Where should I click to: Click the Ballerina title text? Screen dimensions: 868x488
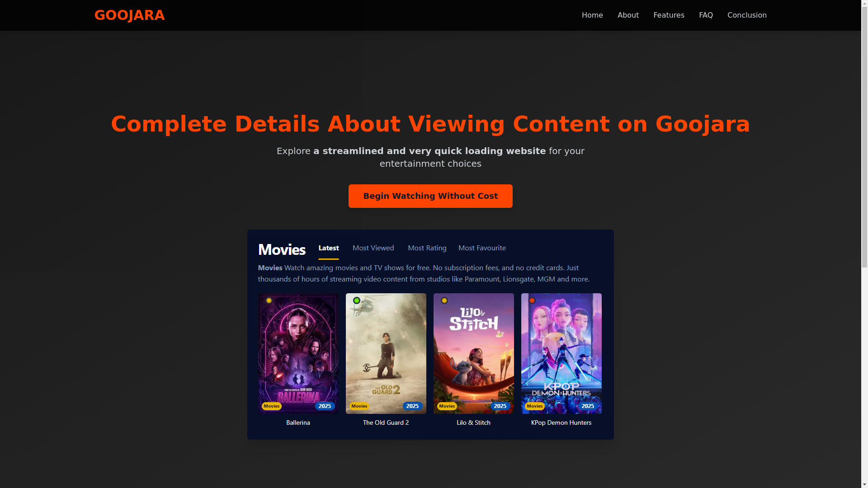tap(298, 423)
